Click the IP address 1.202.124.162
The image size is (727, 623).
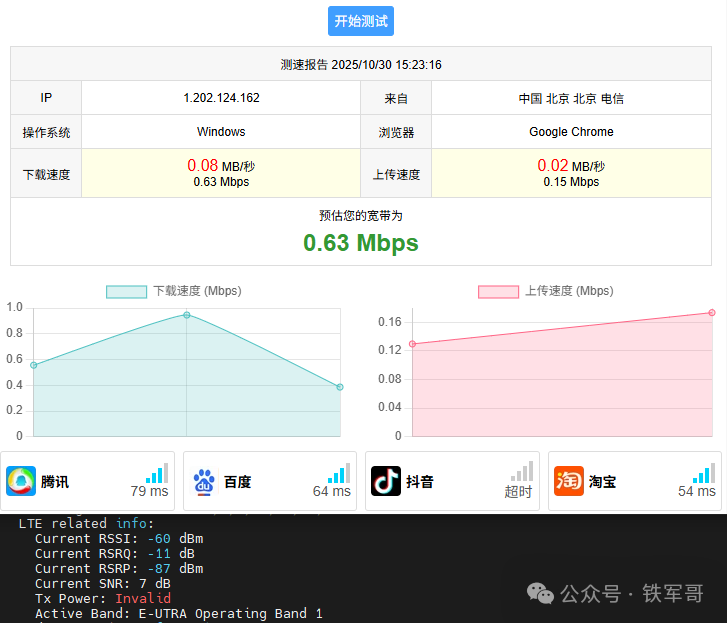click(221, 98)
